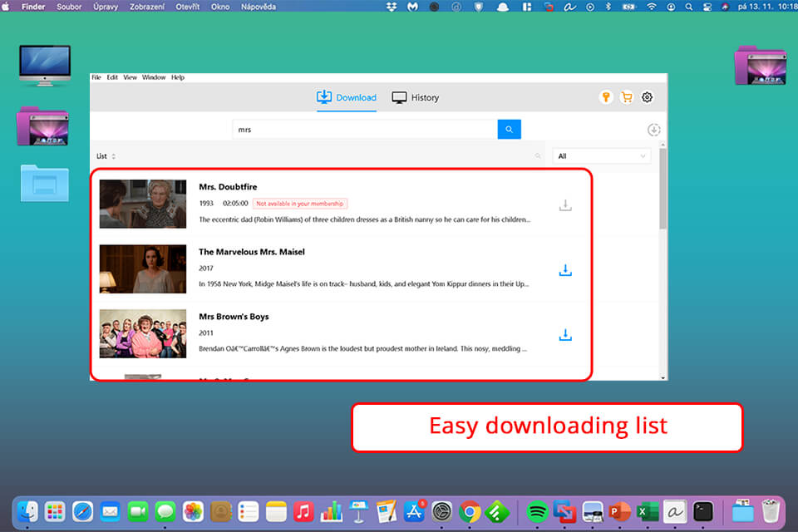Open the App Store from the Dock
The height and width of the screenshot is (532, 798).
tap(414, 512)
